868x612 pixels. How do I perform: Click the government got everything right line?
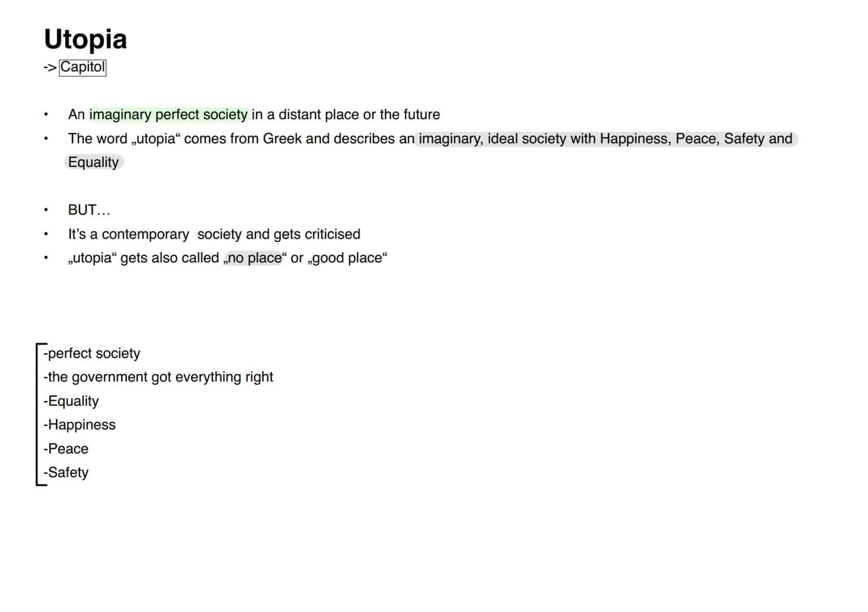pyautogui.click(x=159, y=377)
